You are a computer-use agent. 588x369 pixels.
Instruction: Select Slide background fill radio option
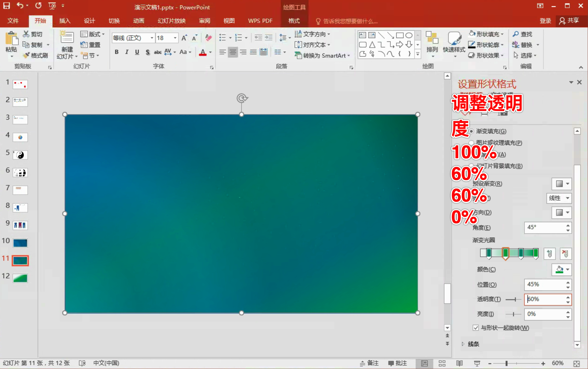point(471,166)
